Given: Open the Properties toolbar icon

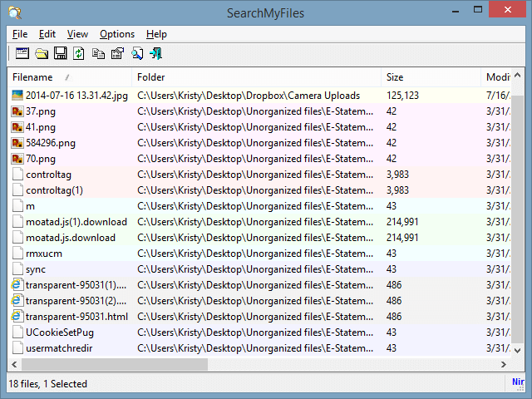Looking at the screenshot, I should (x=118, y=53).
